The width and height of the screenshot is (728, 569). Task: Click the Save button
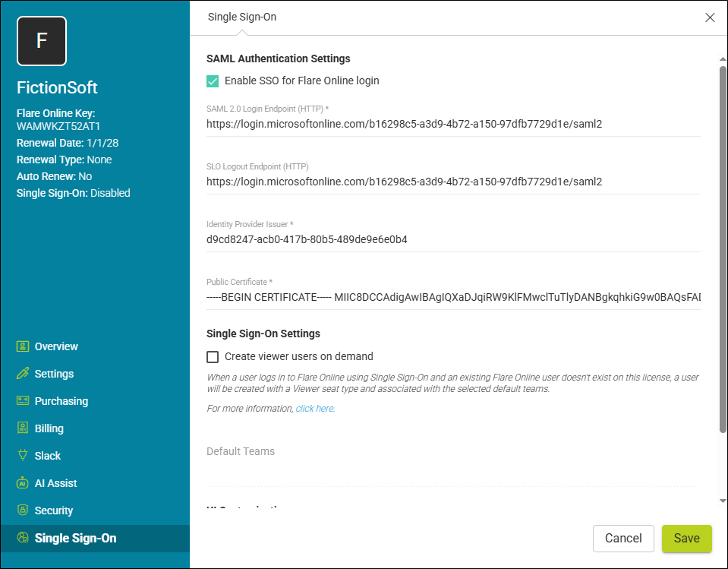pos(686,539)
